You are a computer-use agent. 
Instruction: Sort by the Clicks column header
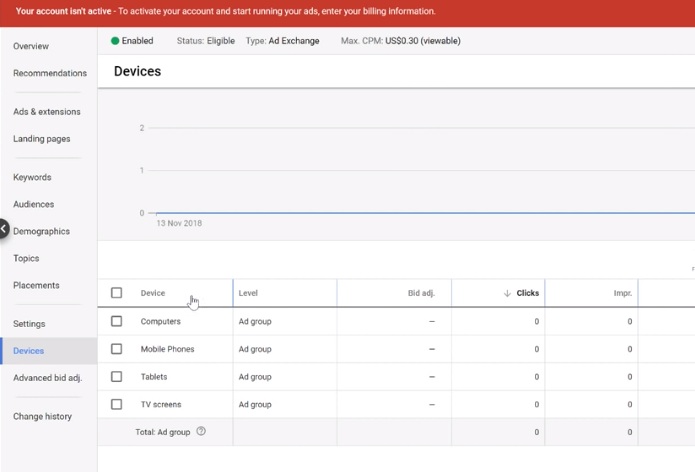527,293
